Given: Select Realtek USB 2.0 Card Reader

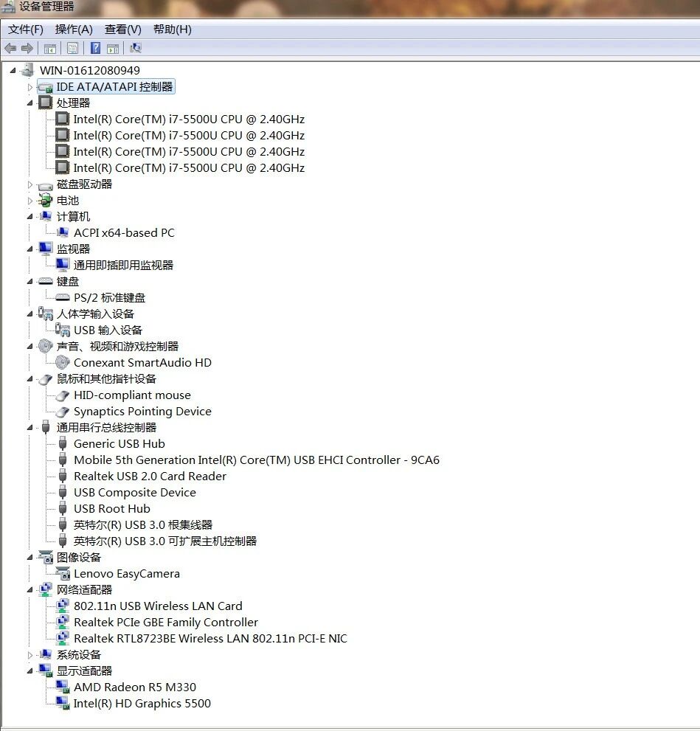Looking at the screenshot, I should tap(150, 476).
